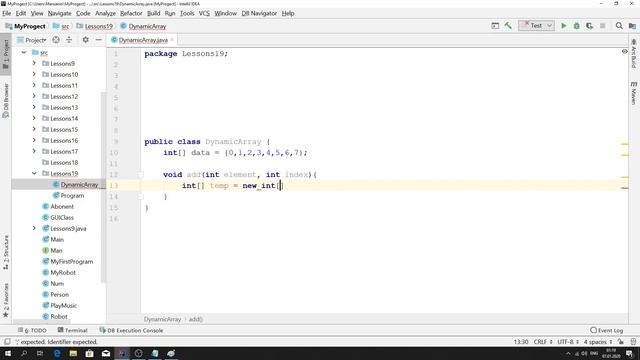Run the Test configuration with green play
The image size is (640, 360).
(x=564, y=26)
